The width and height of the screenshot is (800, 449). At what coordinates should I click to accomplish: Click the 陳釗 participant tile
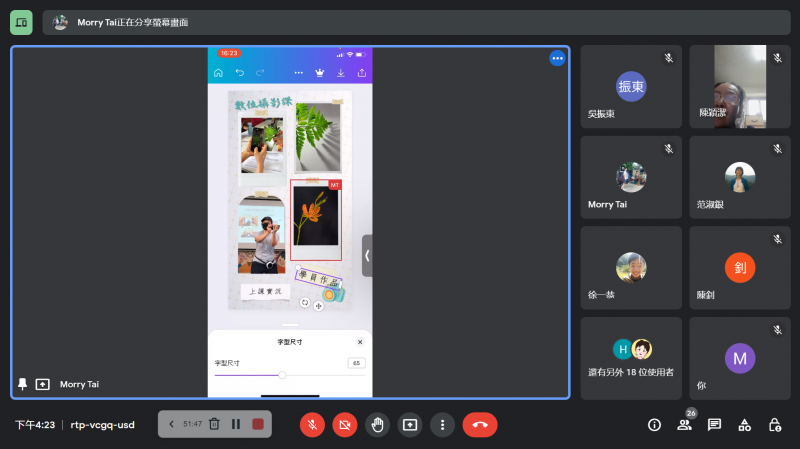740,268
